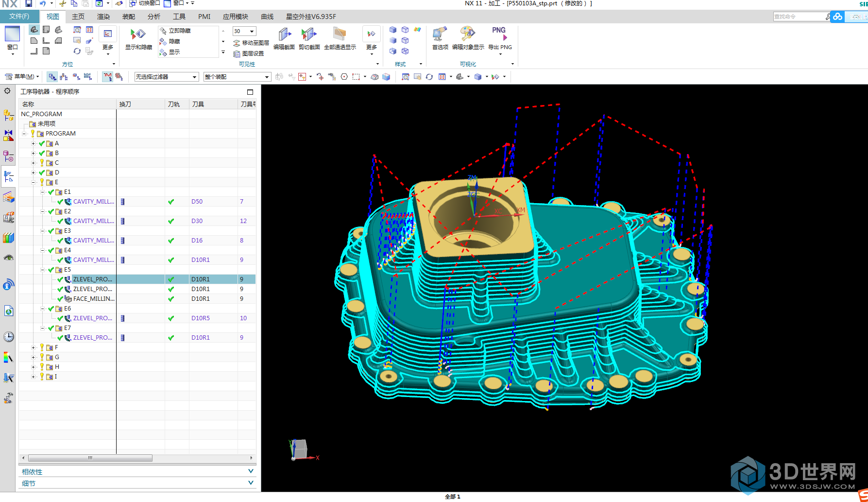Image resolution: width=868 pixels, height=502 pixels.
Task: Expand folder A in the program tree
Action: click(x=33, y=143)
